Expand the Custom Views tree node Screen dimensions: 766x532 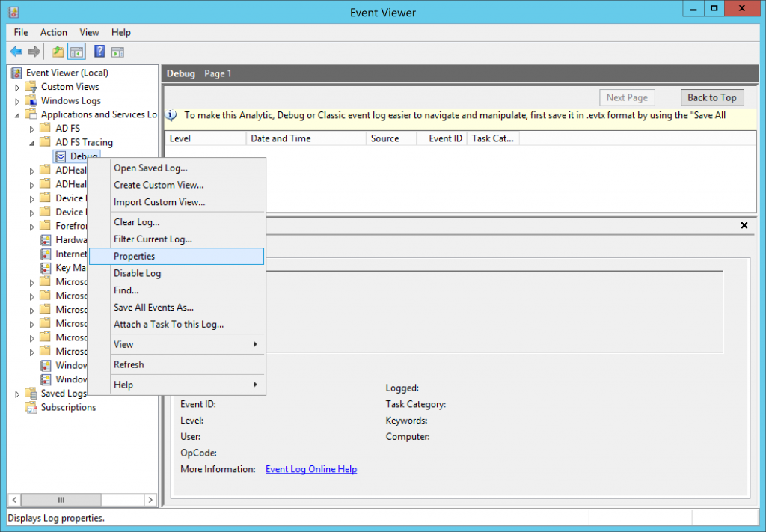coord(17,86)
